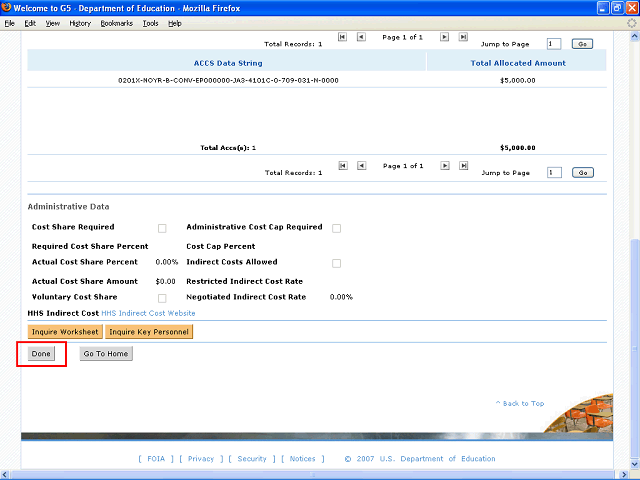Go to previous page in upper pager
This screenshot has height=480, width=640.
click(x=361, y=37)
